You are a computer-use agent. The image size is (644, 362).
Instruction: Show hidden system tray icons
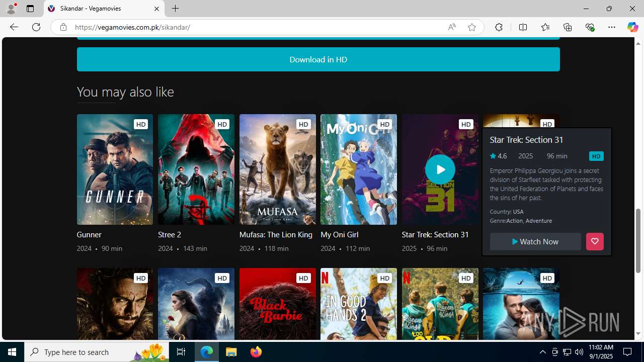tap(542, 352)
